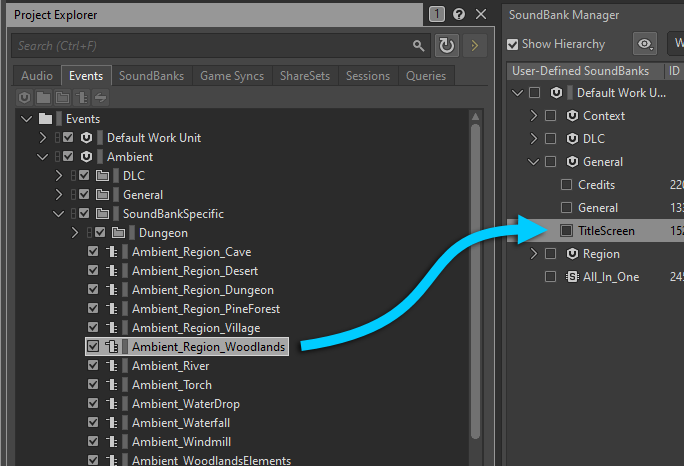Switch to the SoundBanks tab
Viewport: 684px width, 466px height.
pos(152,76)
